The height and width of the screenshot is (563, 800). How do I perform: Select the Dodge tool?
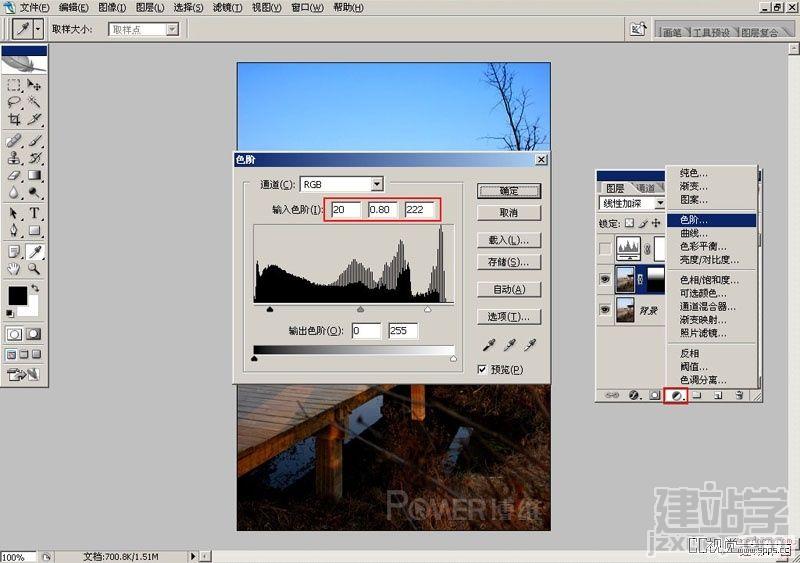[x=34, y=192]
